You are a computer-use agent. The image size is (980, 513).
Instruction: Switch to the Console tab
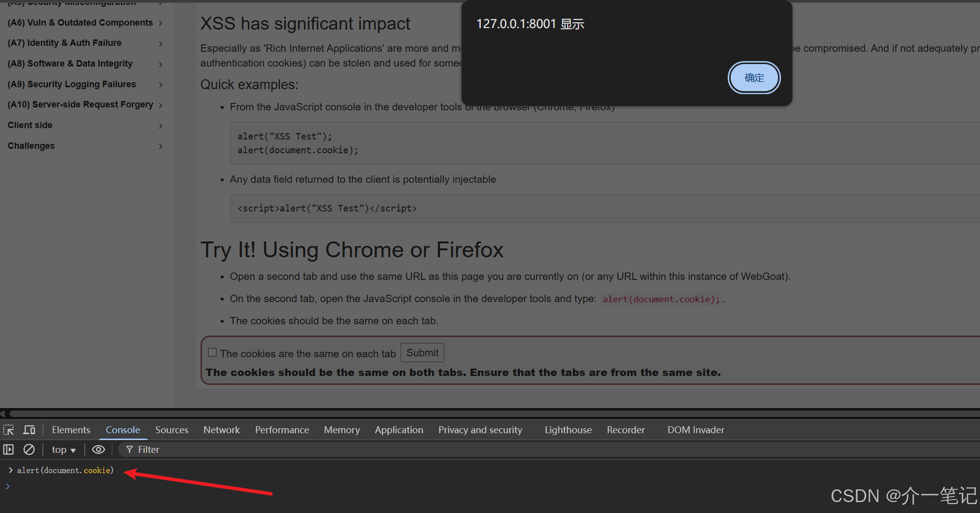coord(123,430)
